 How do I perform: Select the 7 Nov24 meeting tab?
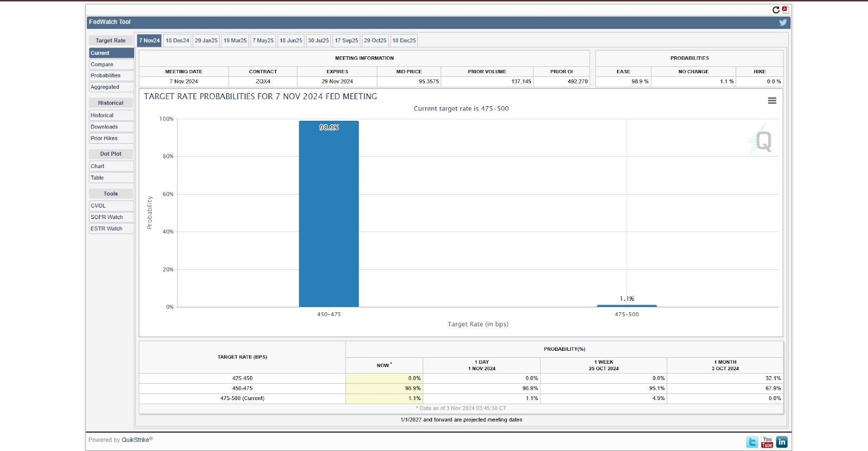[x=149, y=41]
